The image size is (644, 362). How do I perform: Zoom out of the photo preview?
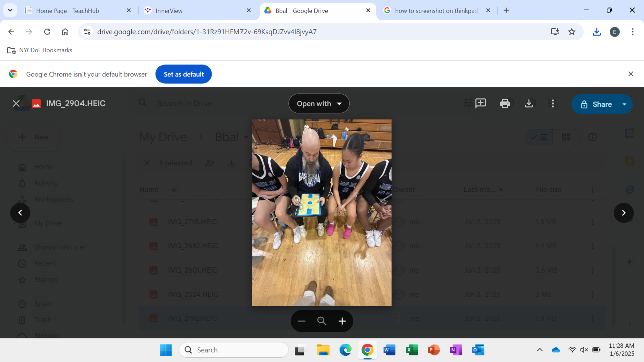pos(302,321)
